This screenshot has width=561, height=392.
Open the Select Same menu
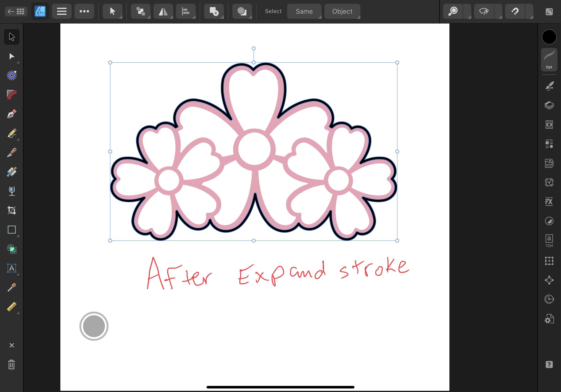click(304, 11)
